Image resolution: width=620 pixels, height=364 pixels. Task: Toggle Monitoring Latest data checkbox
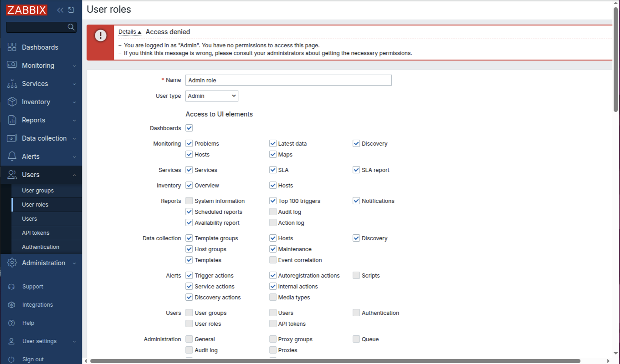[273, 144]
